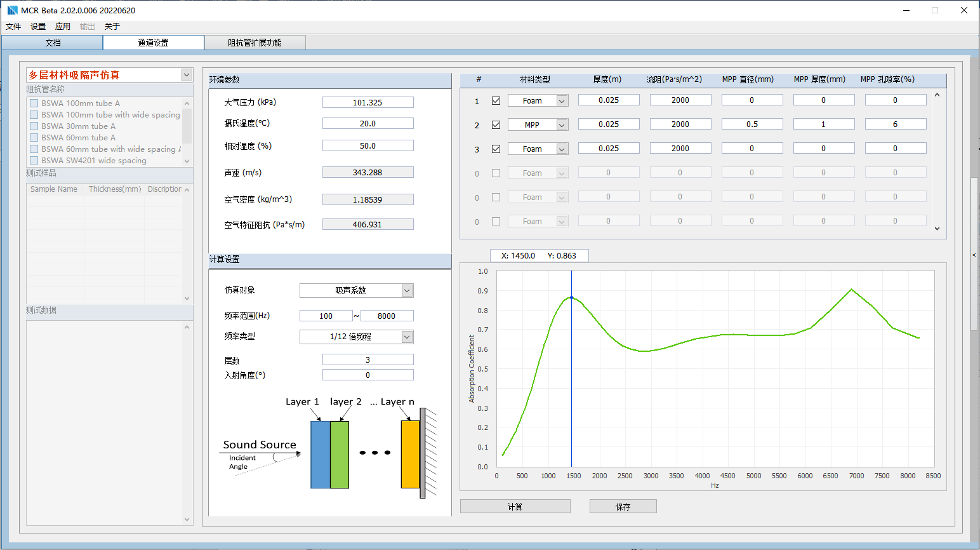Check the BSWA 30mm tube A option
Image resolution: width=980 pixels, height=550 pixels.
pos(34,126)
